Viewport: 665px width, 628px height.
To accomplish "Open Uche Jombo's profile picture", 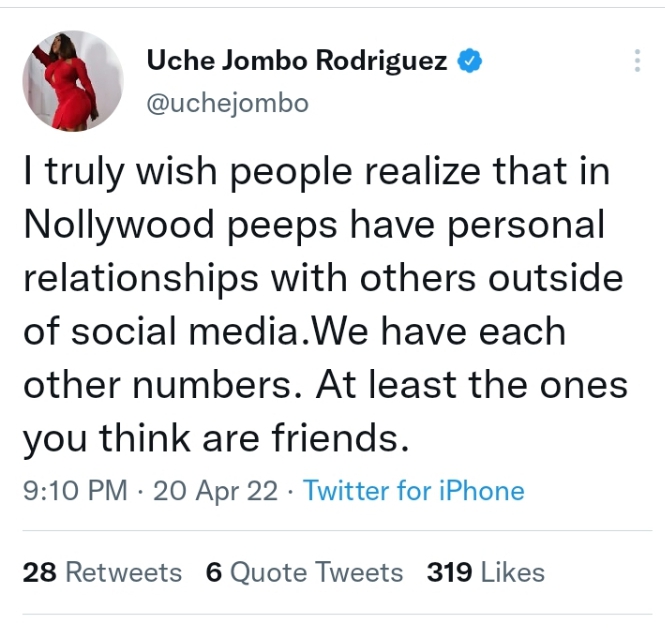I will pyautogui.click(x=73, y=81).
